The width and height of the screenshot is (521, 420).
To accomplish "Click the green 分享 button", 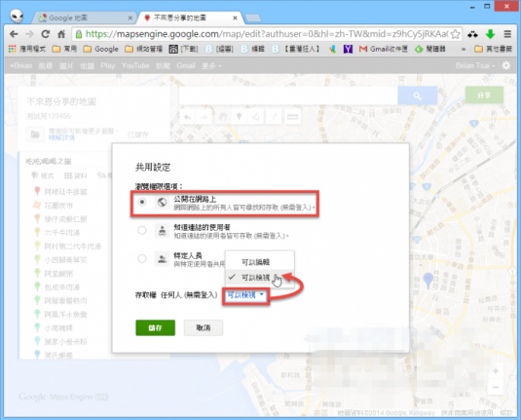I will (484, 95).
